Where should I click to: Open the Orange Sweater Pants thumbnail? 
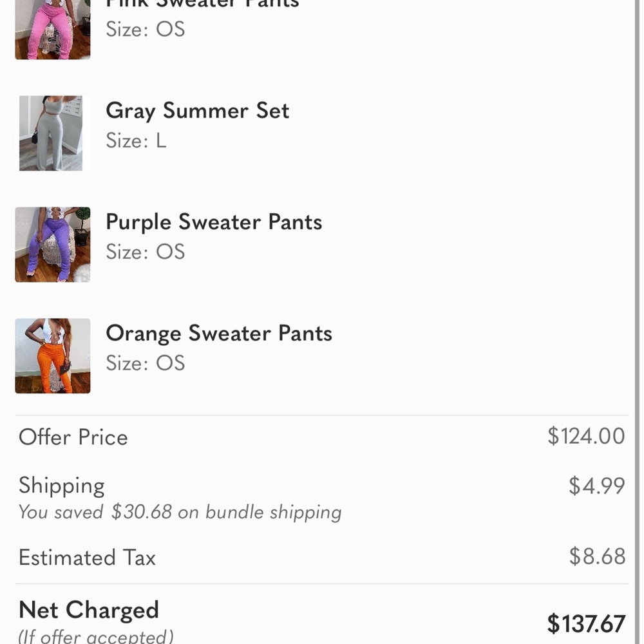click(52, 355)
